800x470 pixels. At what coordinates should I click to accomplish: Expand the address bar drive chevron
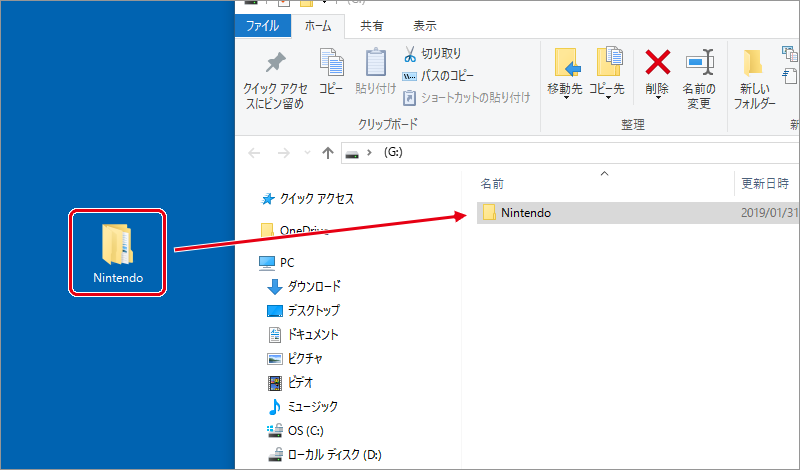click(369, 153)
